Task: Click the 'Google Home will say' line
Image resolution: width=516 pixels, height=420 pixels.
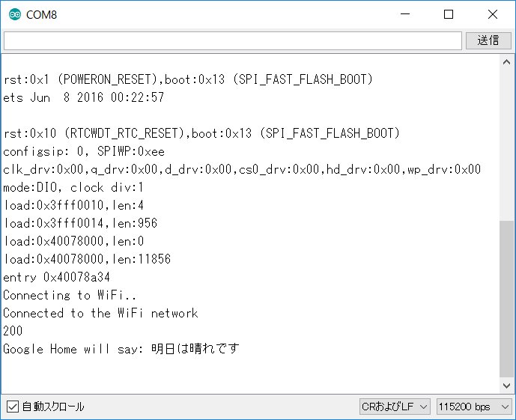Action: coord(121,349)
